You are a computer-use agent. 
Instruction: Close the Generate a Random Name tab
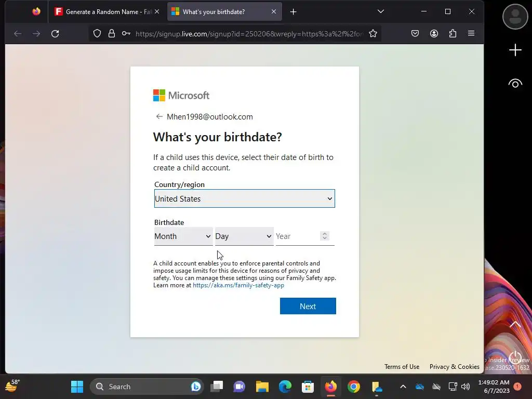tap(157, 11)
